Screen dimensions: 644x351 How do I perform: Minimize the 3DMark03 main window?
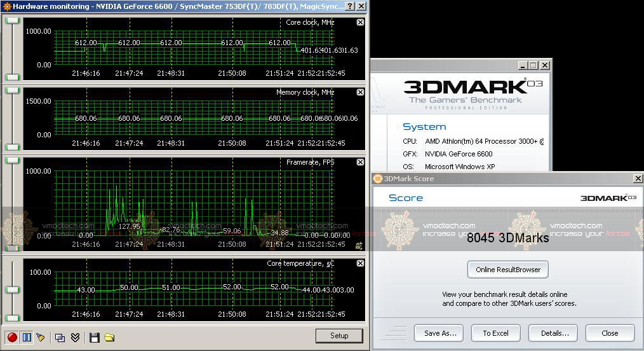coord(523,65)
